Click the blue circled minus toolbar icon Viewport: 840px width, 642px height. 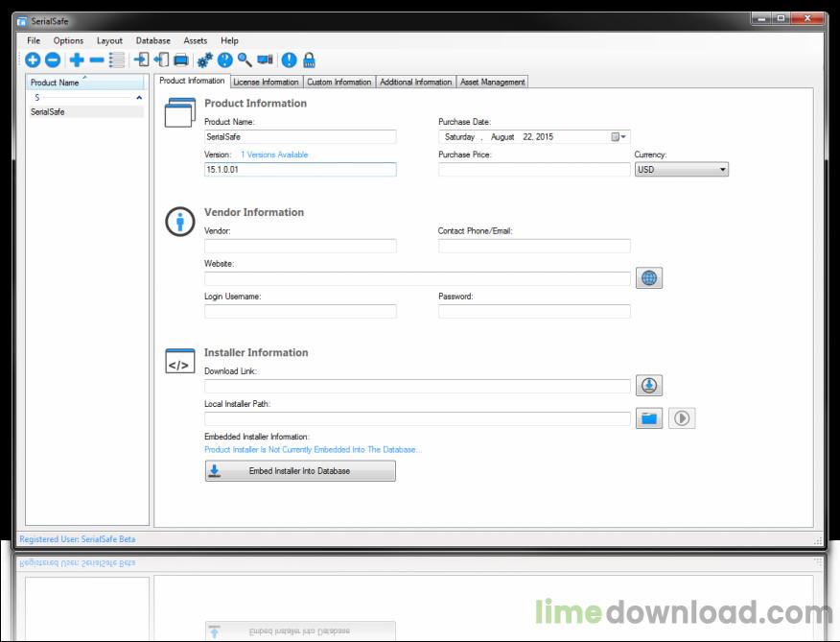[53, 60]
